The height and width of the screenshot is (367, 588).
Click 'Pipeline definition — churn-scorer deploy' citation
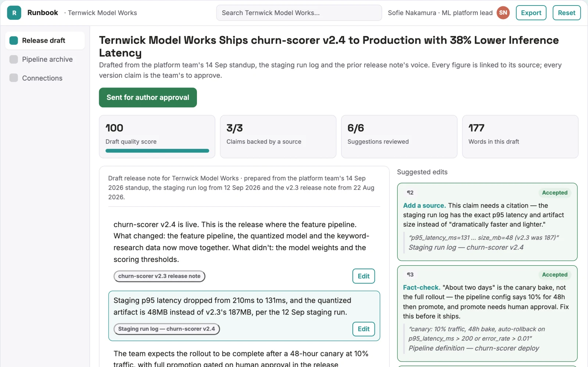coord(474,348)
